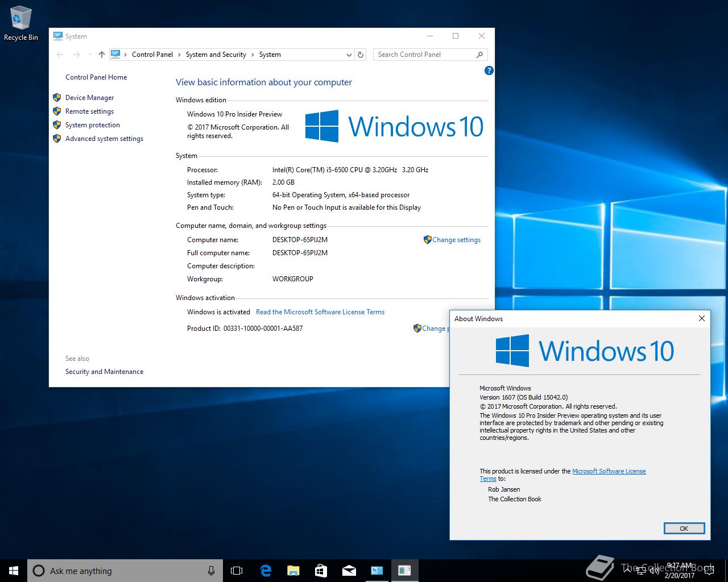728x582 pixels.
Task: Open Task View on taskbar
Action: point(237,571)
